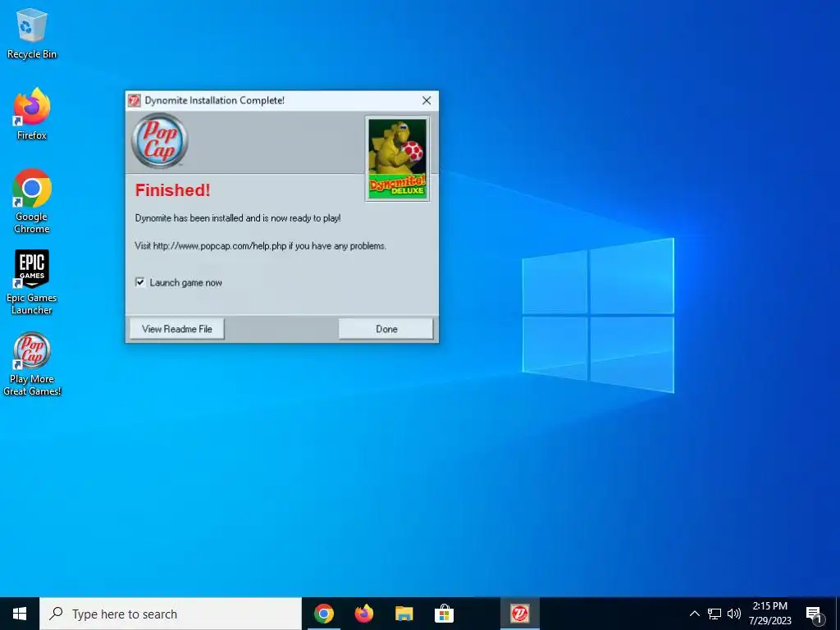
Task: Click the Dynomite installer taskbar icon
Action: 519,614
